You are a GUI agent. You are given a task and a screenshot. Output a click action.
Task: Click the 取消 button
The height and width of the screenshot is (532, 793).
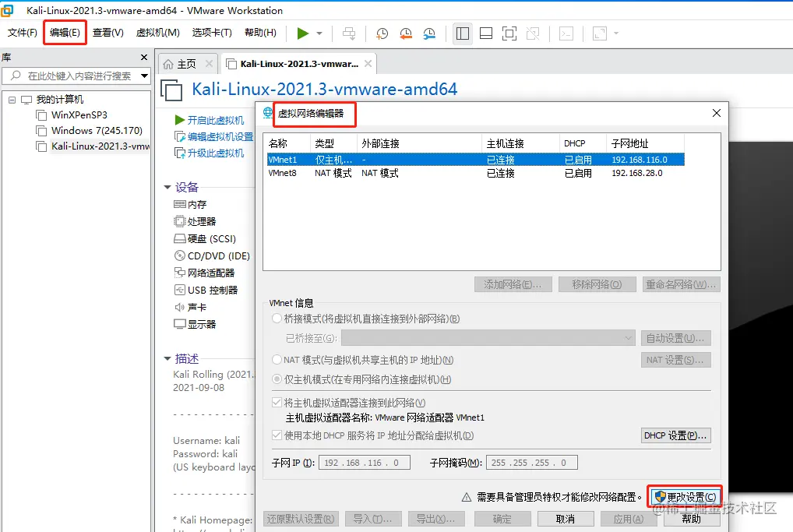[565, 519]
